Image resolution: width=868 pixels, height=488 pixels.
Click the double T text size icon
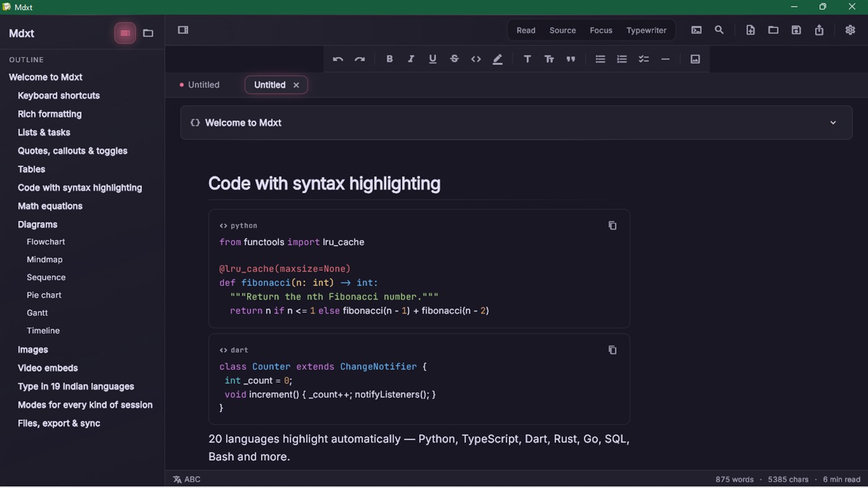549,60
